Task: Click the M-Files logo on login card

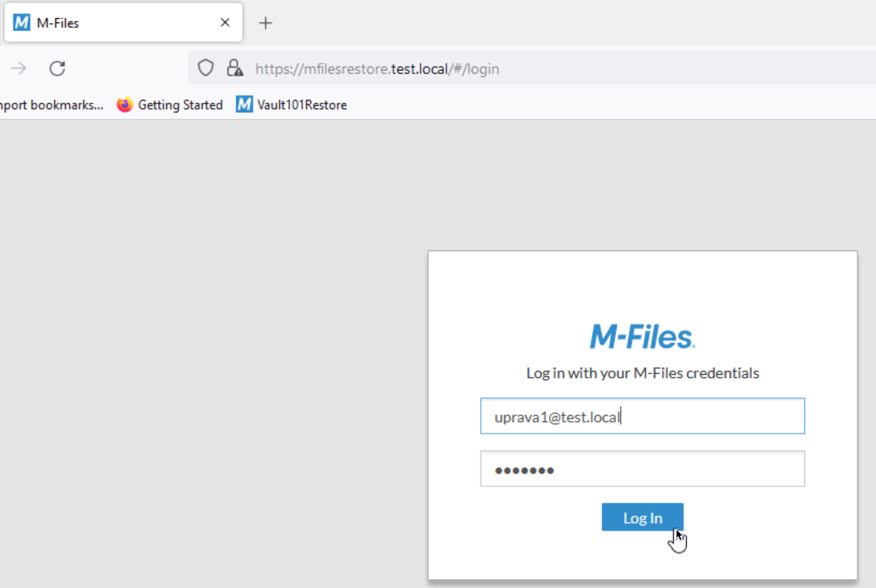Action: tap(642, 336)
